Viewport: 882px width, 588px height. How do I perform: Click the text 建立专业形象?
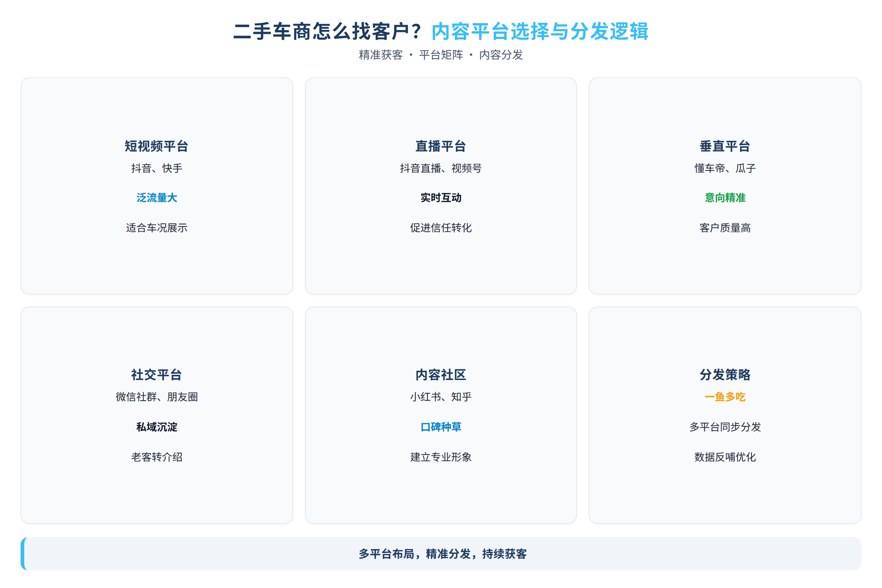pyautogui.click(x=441, y=457)
